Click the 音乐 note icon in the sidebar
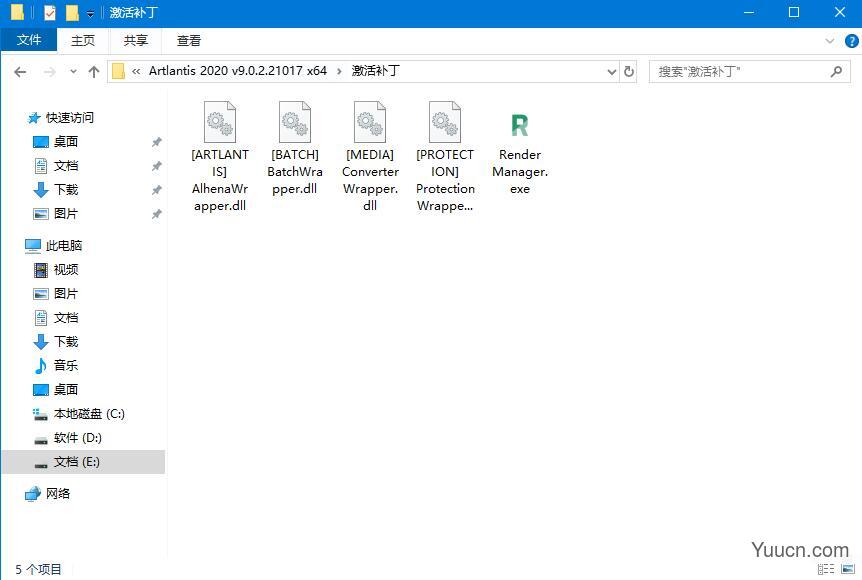Image resolution: width=862 pixels, height=580 pixels. (x=41, y=366)
